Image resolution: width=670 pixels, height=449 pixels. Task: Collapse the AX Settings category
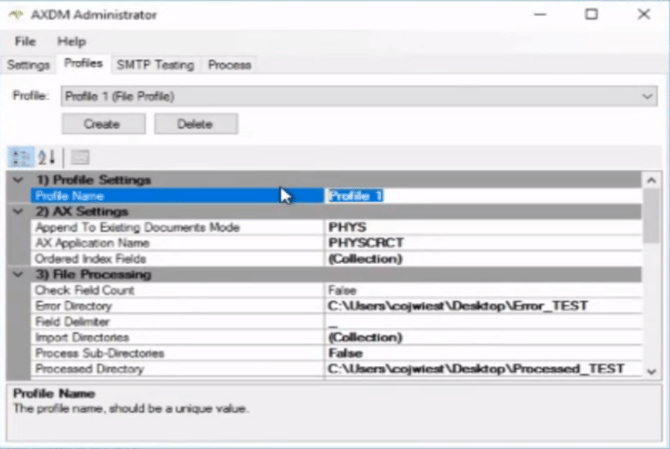coord(18,212)
